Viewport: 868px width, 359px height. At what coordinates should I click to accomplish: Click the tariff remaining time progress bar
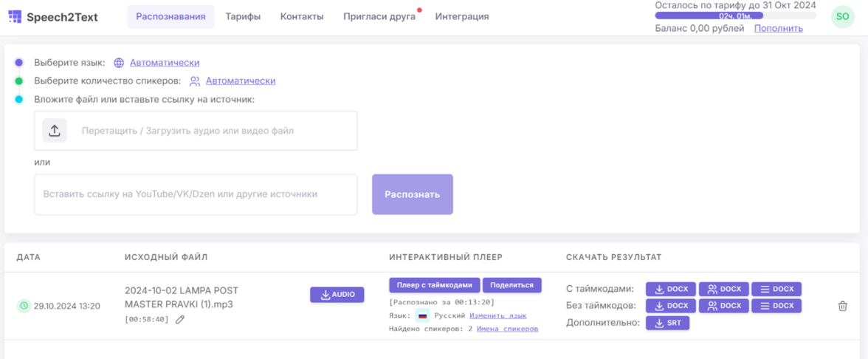[x=735, y=16]
